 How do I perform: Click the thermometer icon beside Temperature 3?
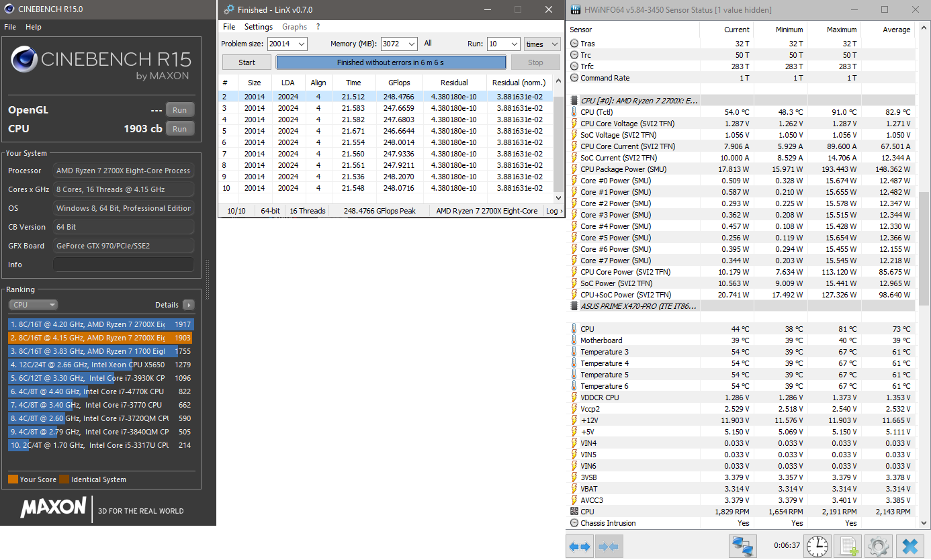574,352
